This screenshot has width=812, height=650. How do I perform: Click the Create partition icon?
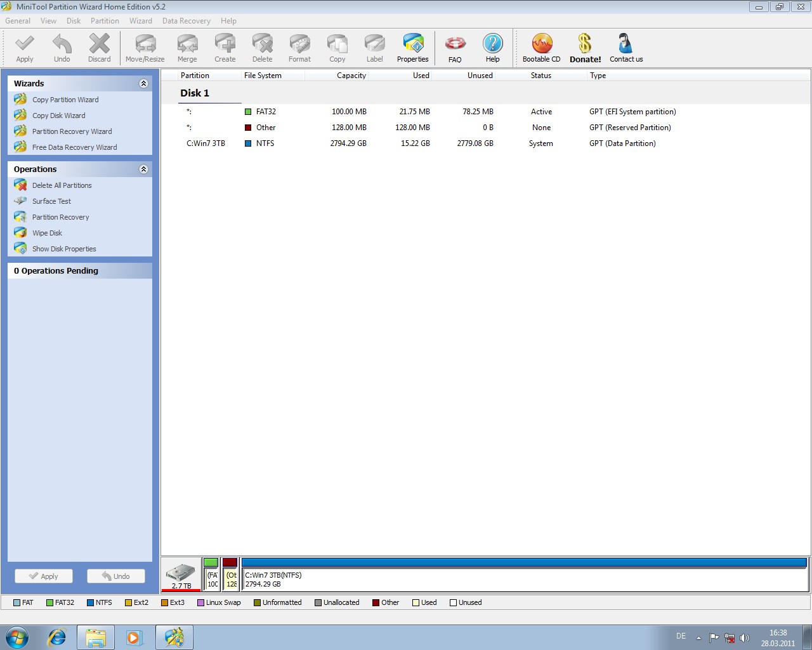tap(225, 44)
